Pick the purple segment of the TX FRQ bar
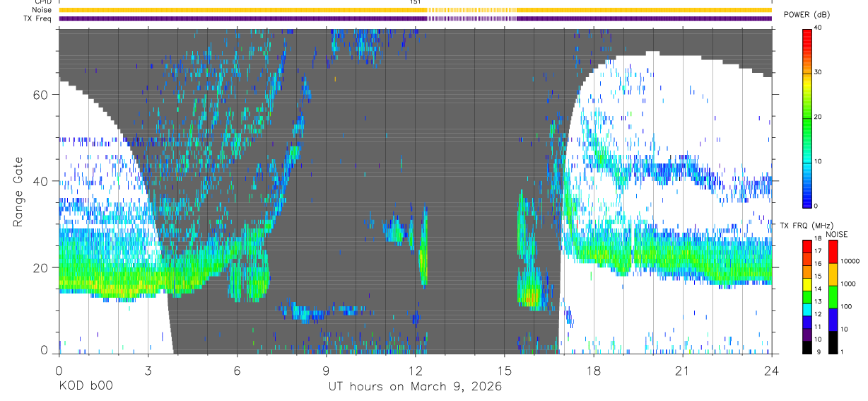The height and width of the screenshot is (401, 868). pos(807,335)
